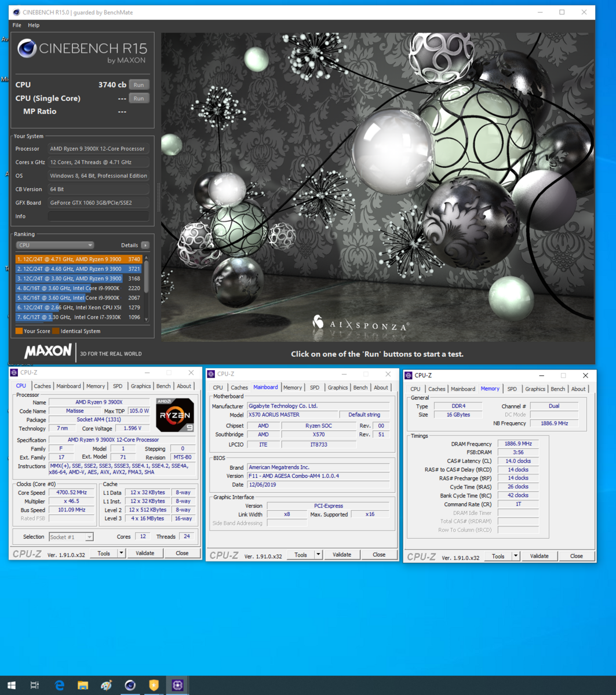Click Tools button in first CPU-Z window

104,553
